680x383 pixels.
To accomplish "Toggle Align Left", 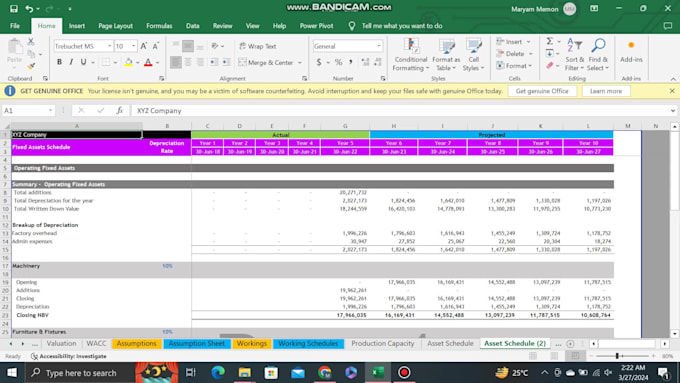I will click(176, 62).
